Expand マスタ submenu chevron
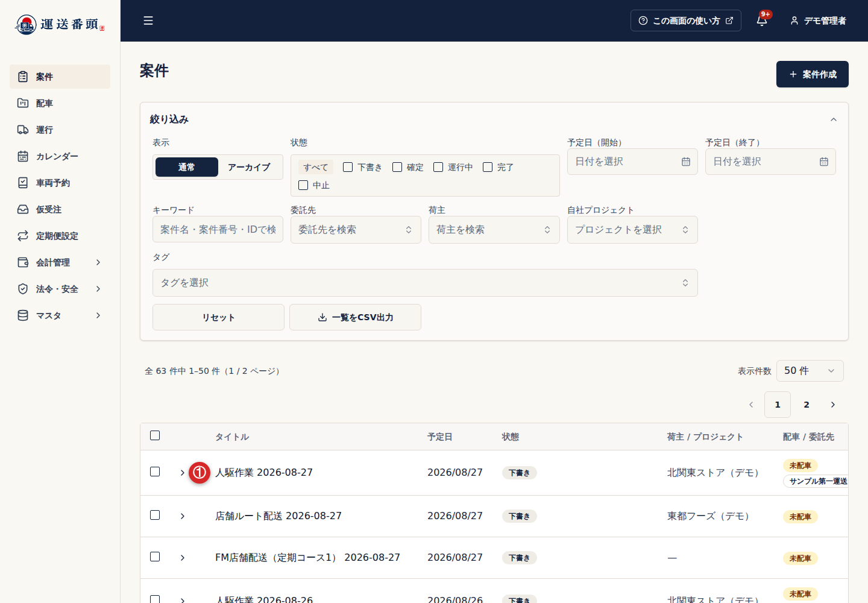This screenshot has width=868, height=603. point(98,315)
